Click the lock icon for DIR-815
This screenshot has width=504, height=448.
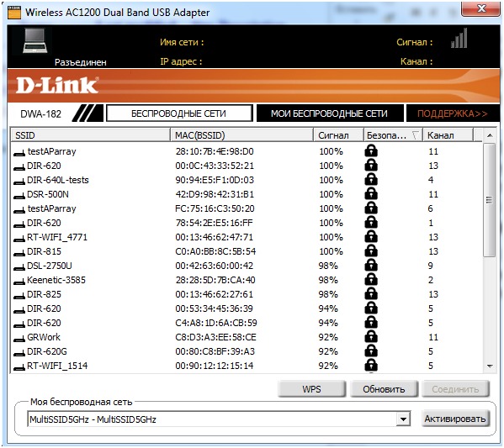[371, 251]
